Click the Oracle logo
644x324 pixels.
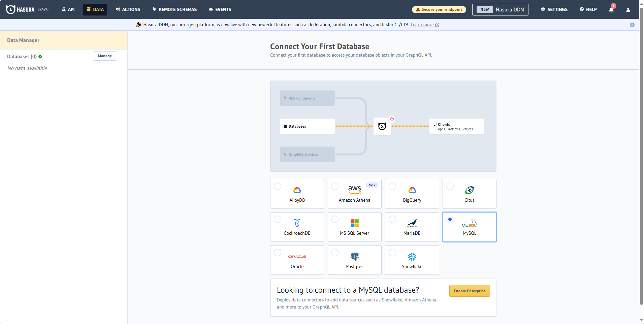click(x=297, y=257)
